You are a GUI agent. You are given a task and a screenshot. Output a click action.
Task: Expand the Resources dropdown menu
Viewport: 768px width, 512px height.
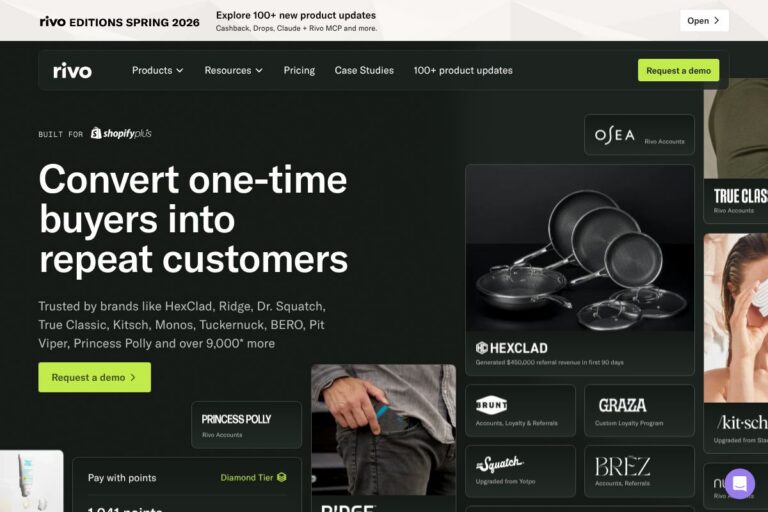[x=234, y=71]
